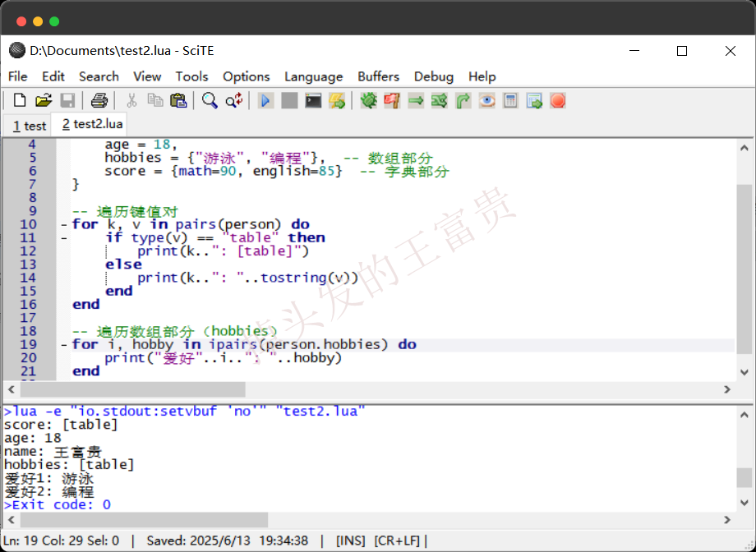The width and height of the screenshot is (756, 552).
Task: Click the gray Stop executing square
Action: click(x=289, y=101)
